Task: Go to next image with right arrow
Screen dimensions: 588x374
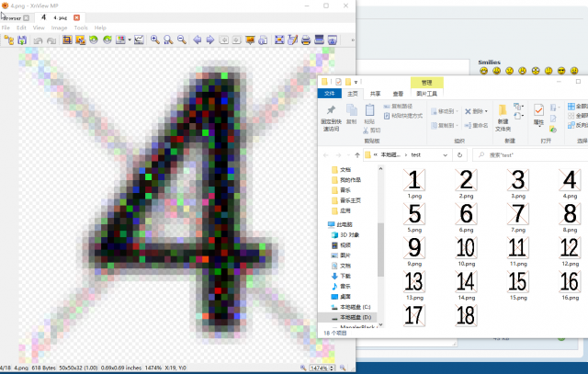Action: click(x=210, y=40)
